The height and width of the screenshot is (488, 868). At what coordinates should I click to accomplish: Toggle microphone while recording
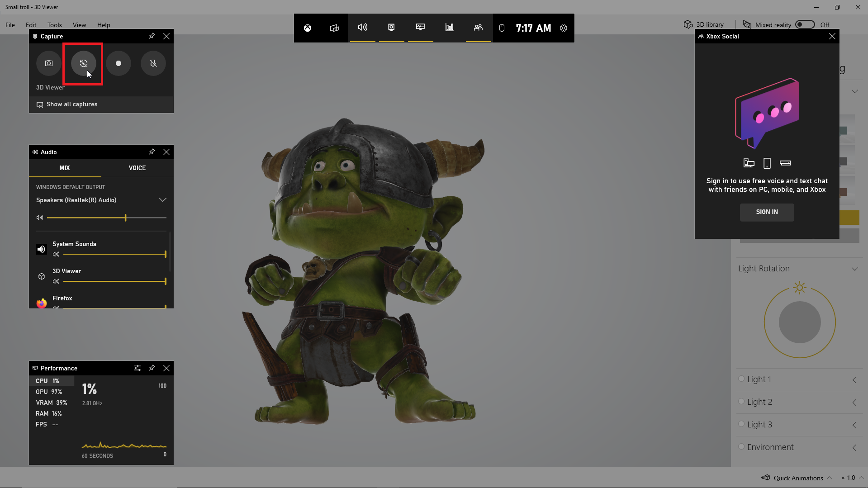point(153,63)
